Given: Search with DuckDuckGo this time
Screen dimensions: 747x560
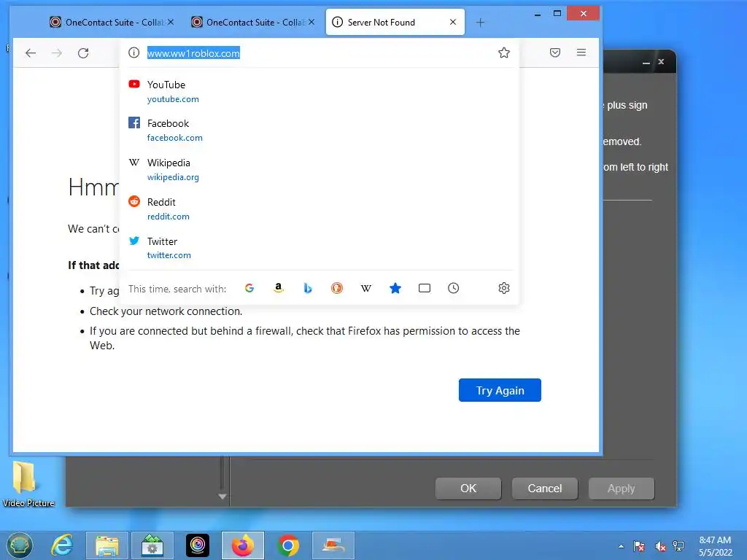Looking at the screenshot, I should coord(337,288).
